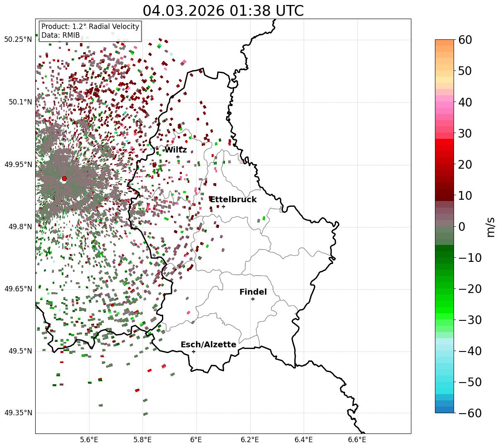
Task: Click the −10 colorbar tick label
Action: coord(470,258)
